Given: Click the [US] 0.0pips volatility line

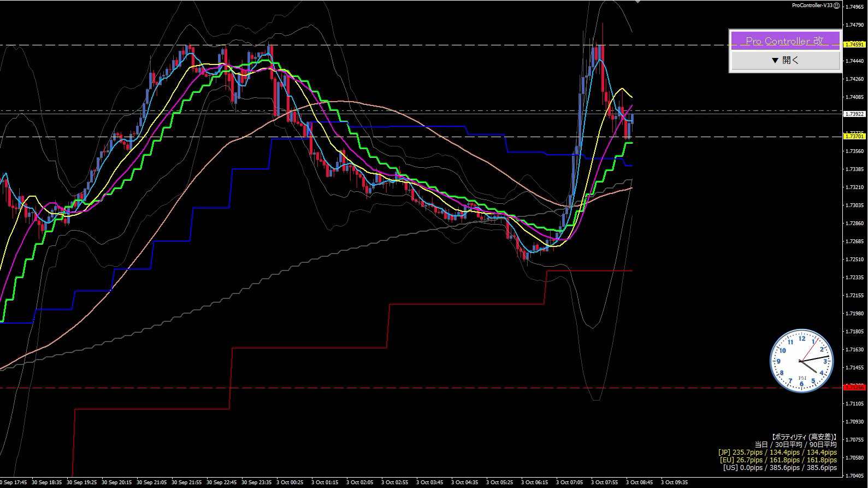Looking at the screenshot, I should click(780, 467).
